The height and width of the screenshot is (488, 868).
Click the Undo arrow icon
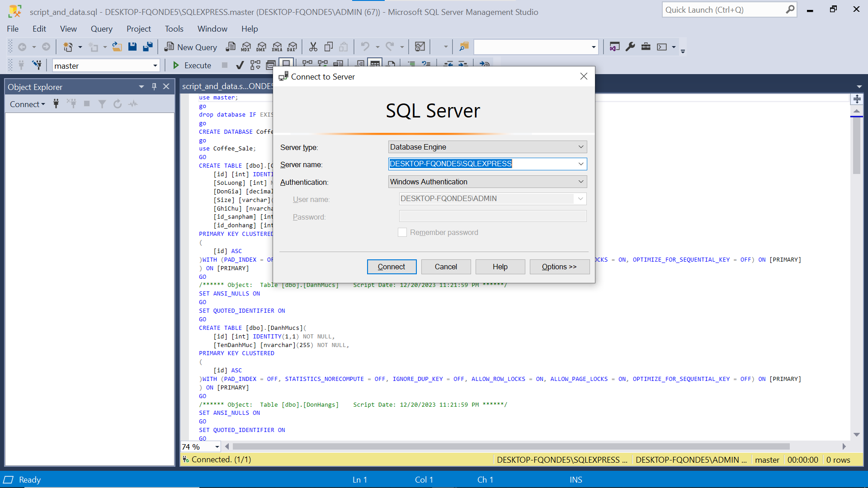point(365,47)
